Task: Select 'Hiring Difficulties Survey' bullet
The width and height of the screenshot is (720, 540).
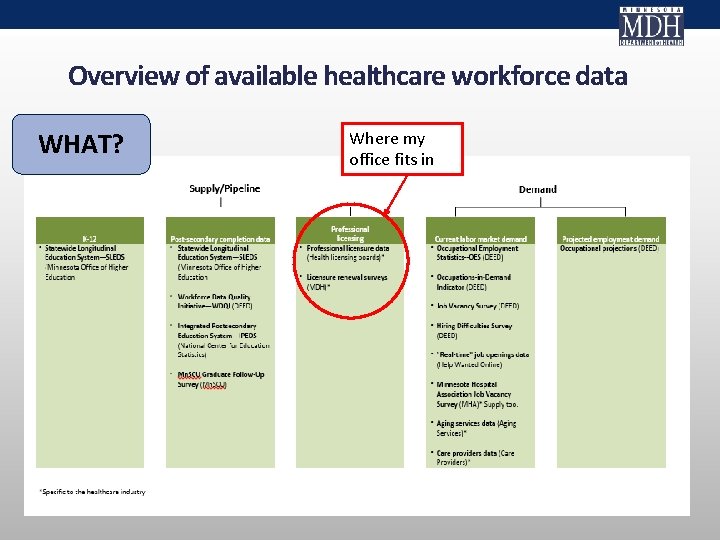Action: coord(474,331)
